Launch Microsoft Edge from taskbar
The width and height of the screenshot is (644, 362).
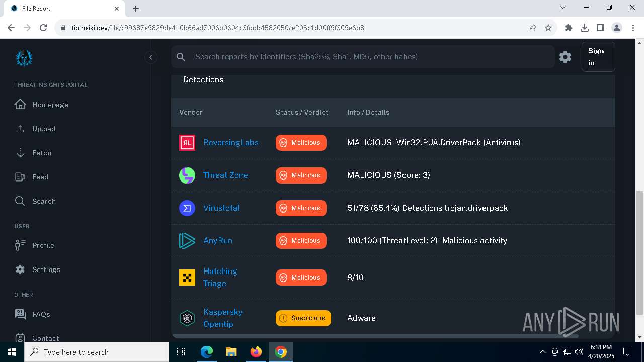tap(207, 352)
